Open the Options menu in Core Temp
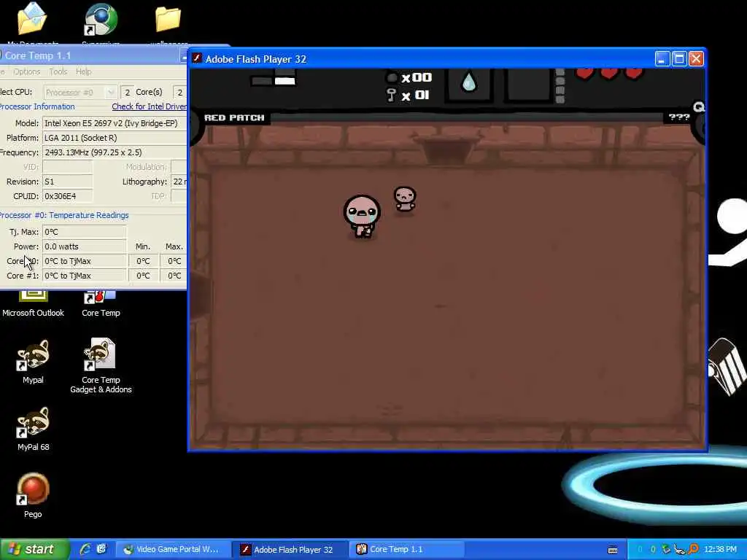The height and width of the screenshot is (560, 747). pyautogui.click(x=27, y=71)
